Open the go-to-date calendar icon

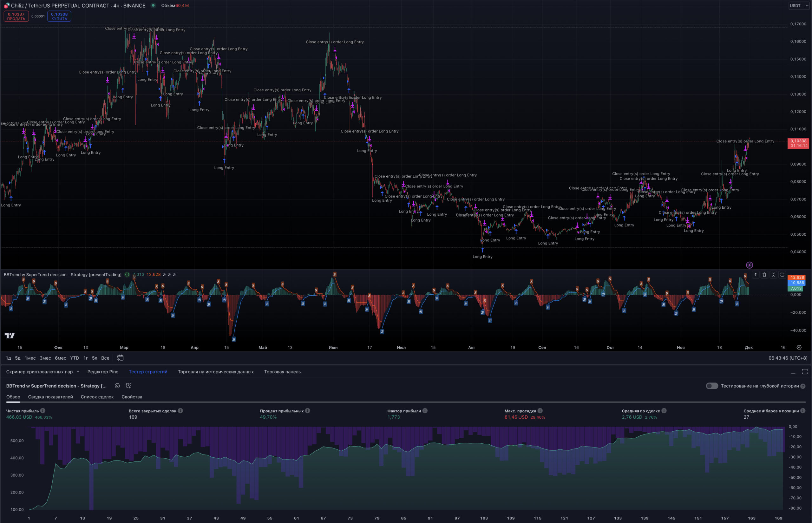[120, 358]
